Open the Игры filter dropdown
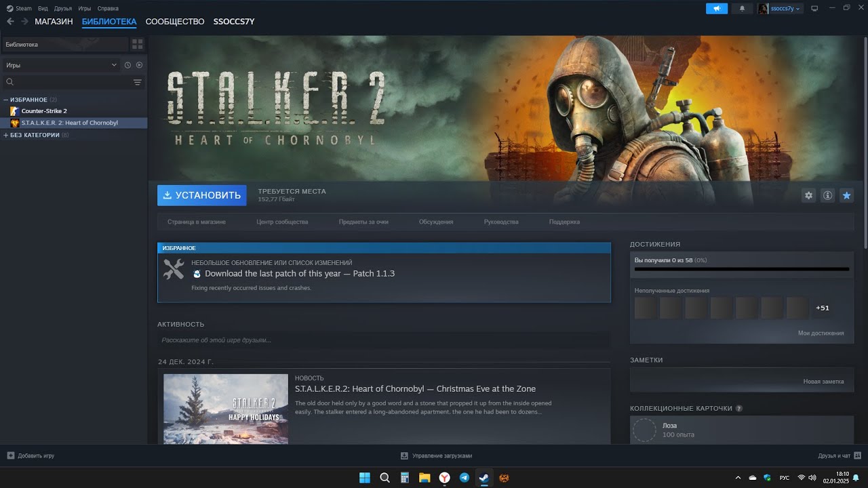The image size is (868, 488). point(61,65)
